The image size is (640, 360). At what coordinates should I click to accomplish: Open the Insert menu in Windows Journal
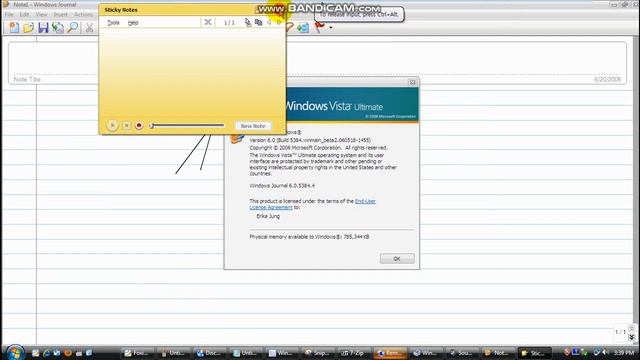[60, 14]
